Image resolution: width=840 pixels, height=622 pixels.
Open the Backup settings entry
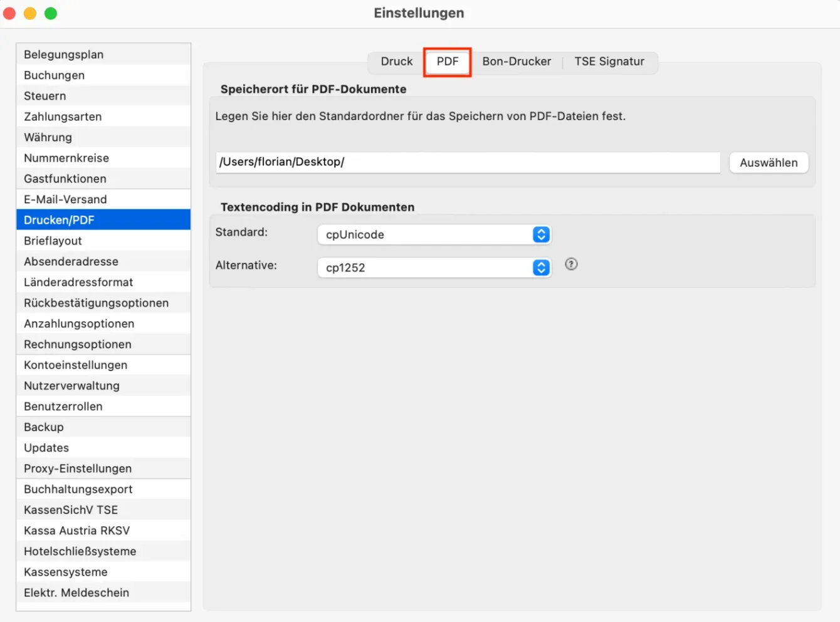tap(103, 427)
